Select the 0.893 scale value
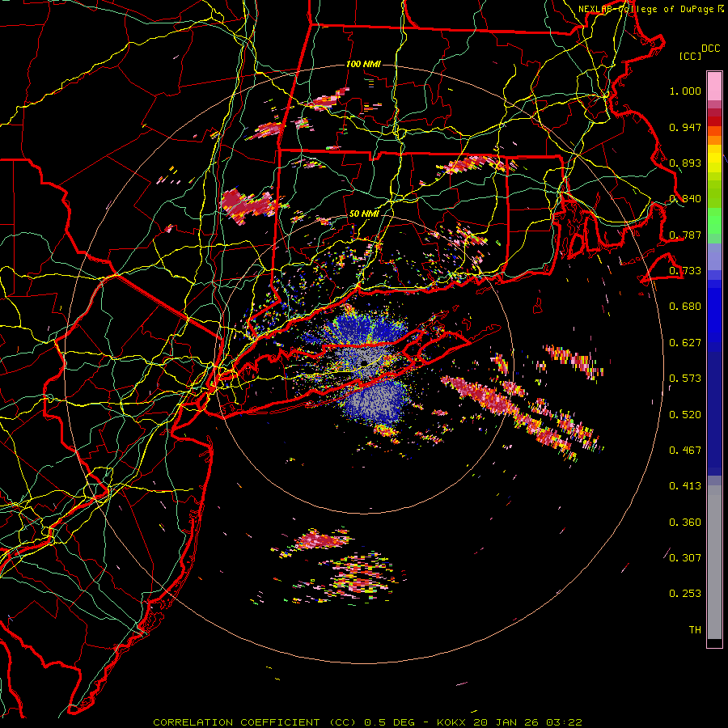Viewport: 728px width, 728px height. click(685, 163)
